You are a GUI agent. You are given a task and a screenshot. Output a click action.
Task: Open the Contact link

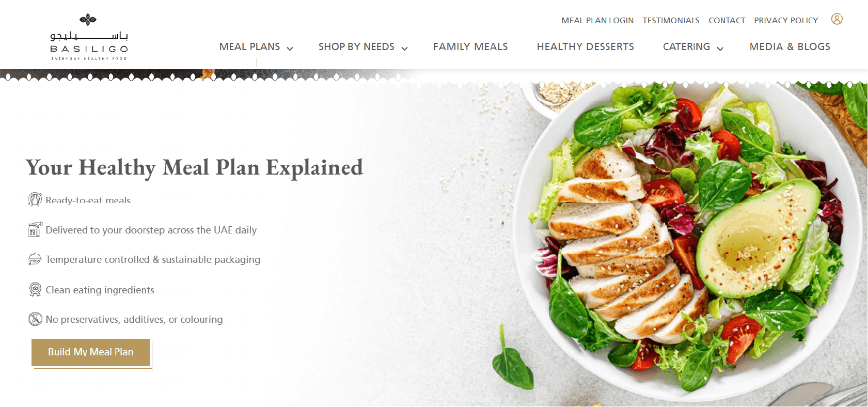727,21
